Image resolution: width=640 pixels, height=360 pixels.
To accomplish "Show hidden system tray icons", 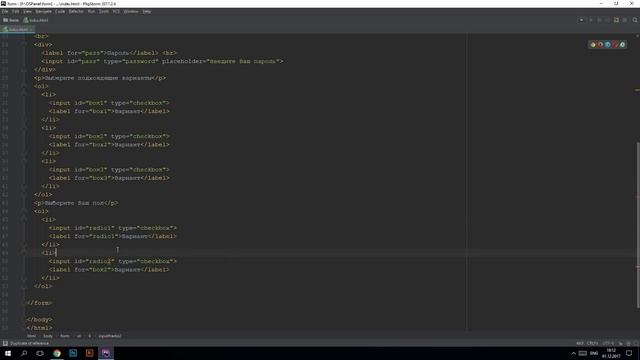I will [x=573, y=353].
